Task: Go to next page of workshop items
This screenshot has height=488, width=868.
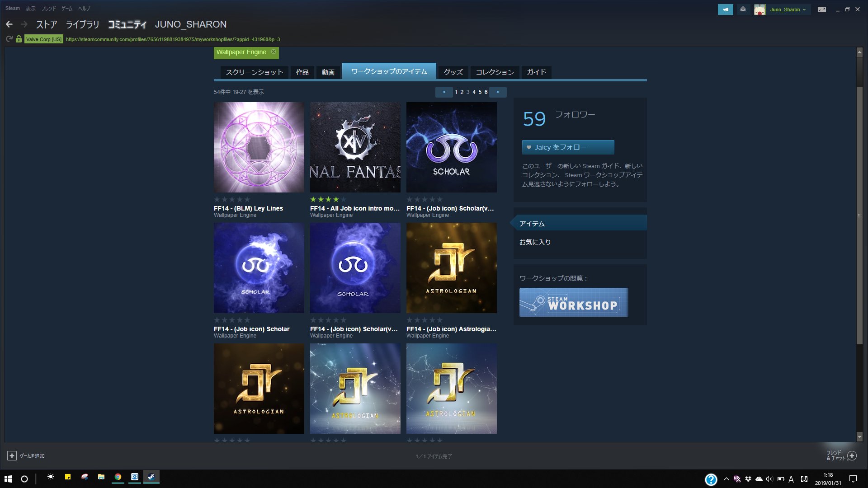Action: click(x=498, y=92)
